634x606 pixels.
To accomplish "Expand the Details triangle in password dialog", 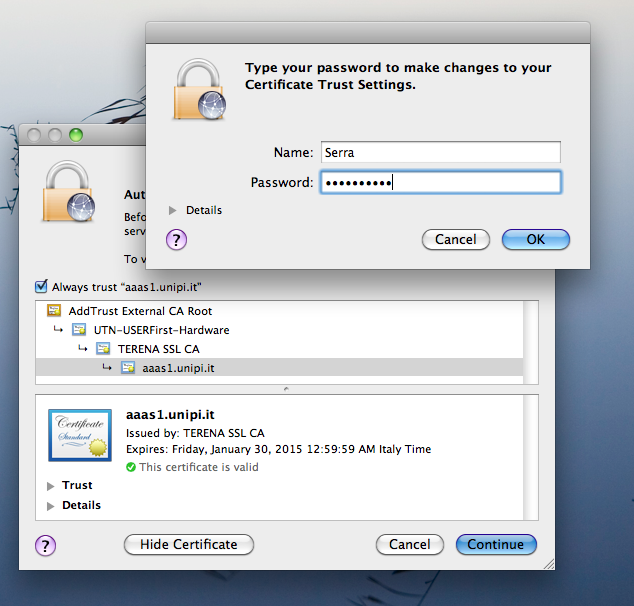I will [x=173, y=210].
